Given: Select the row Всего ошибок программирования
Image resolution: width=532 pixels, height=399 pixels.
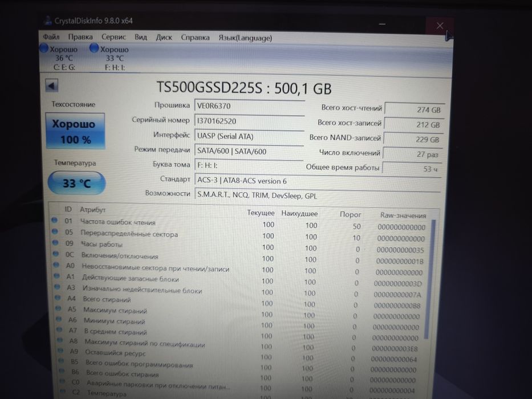Looking at the screenshot, I should (x=238, y=366).
